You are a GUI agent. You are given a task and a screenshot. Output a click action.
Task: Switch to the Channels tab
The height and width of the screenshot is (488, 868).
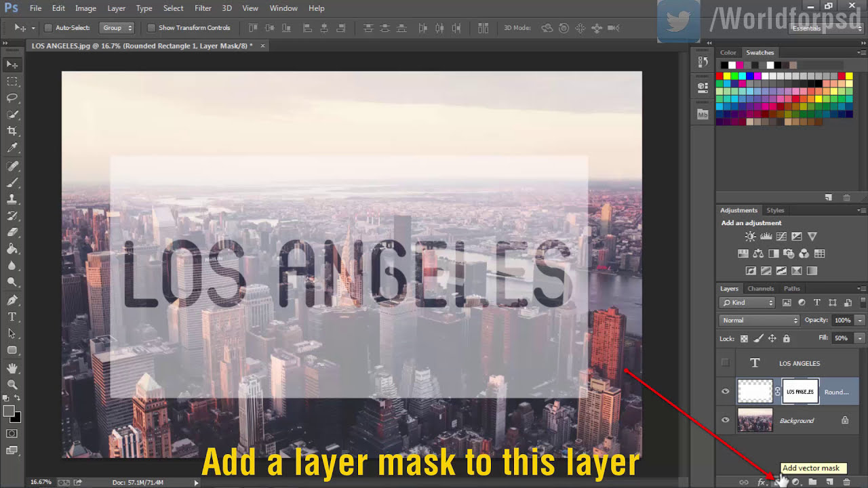coord(761,289)
